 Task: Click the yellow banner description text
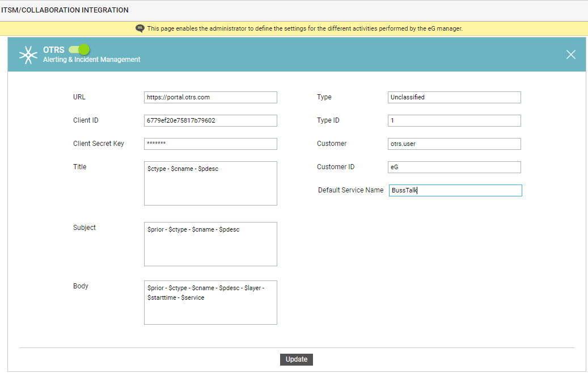(x=305, y=28)
